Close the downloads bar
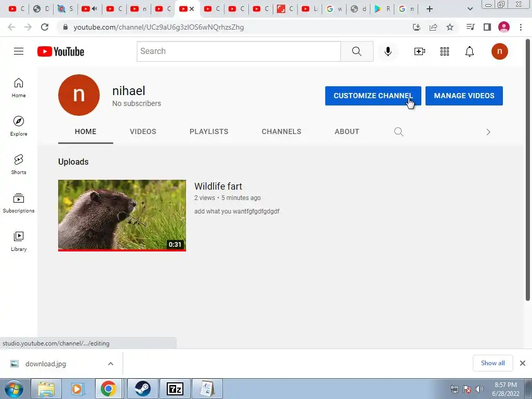Viewport: 532px width, 399px height. coord(523,363)
